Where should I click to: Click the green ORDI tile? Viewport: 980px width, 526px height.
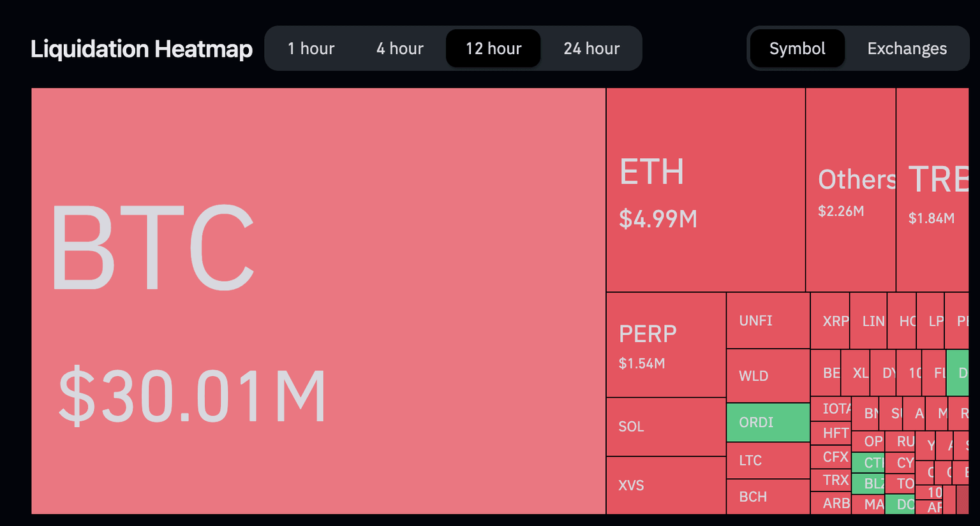coord(768,422)
